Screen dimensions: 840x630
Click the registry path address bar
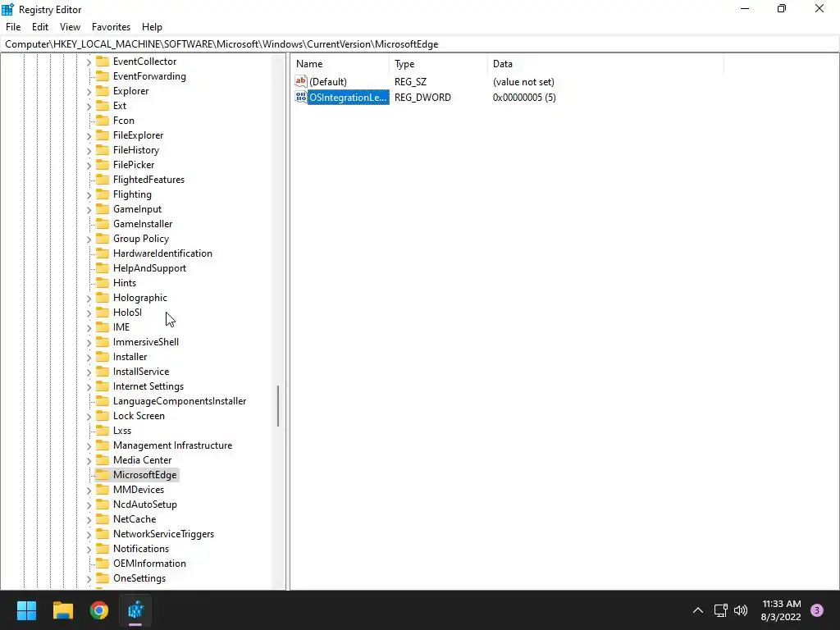(420, 44)
